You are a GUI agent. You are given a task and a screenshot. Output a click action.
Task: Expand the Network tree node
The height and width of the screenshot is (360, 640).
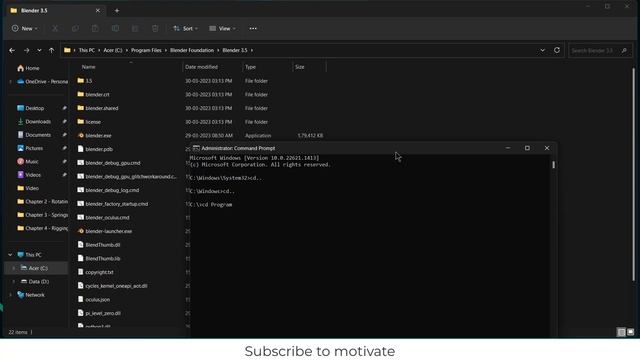coord(10,295)
